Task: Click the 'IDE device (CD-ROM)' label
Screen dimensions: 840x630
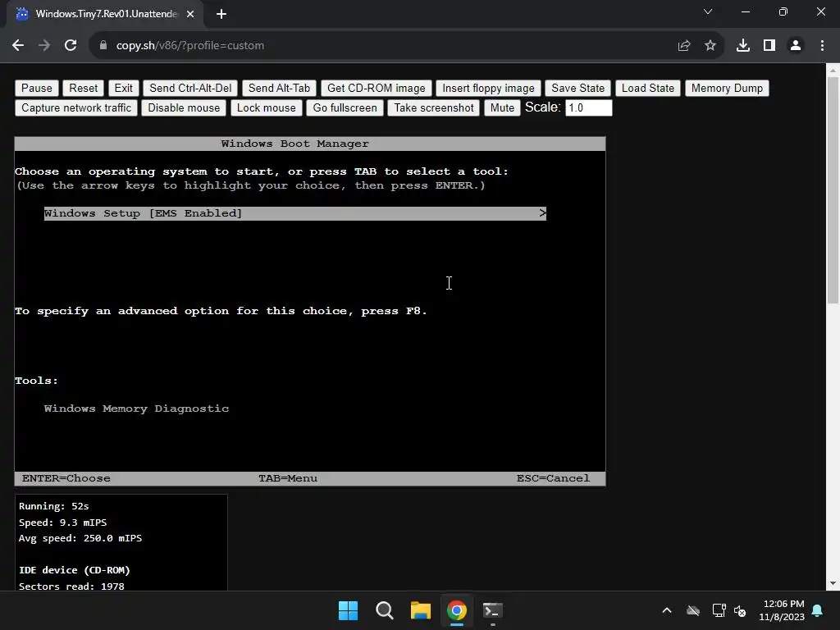Action: coord(75,570)
